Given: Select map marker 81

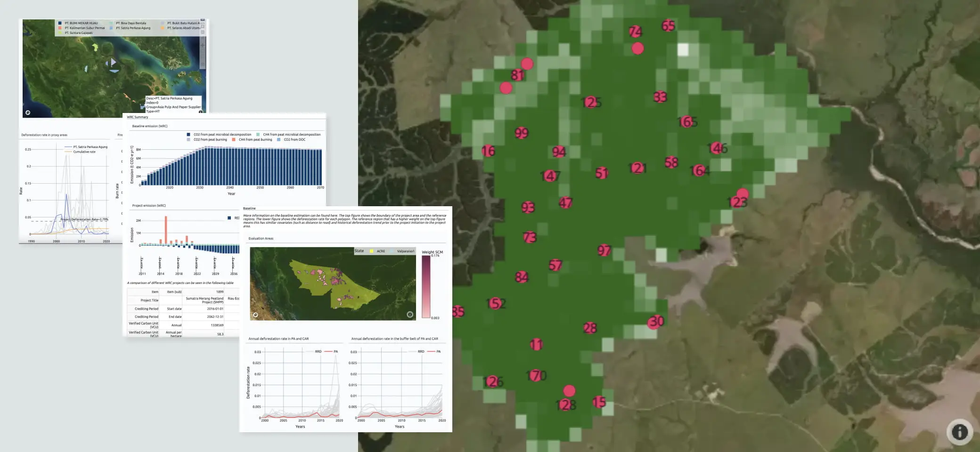Looking at the screenshot, I should click(517, 75).
